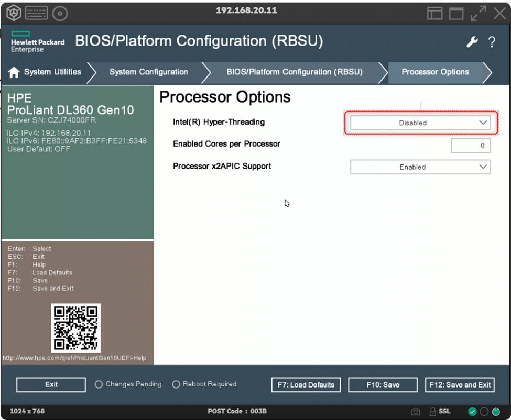511x420 pixels.
Task: Navigate to System Configuration breadcrumb
Action: pos(148,72)
